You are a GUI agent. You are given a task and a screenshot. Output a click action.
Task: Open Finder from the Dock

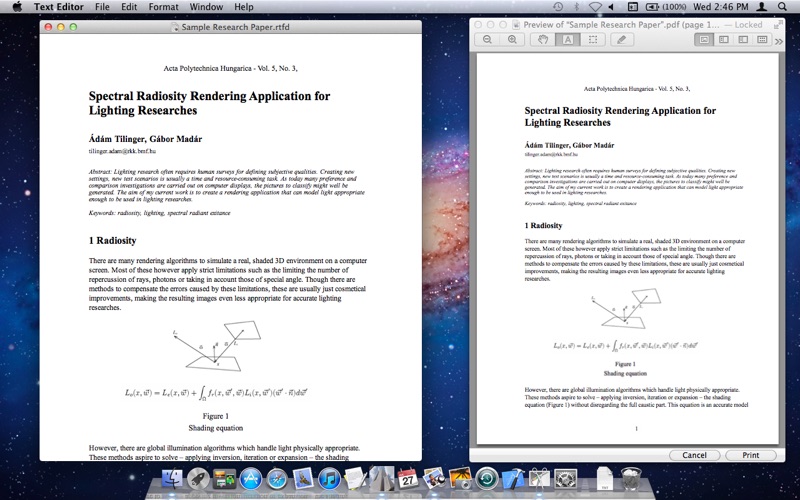172,479
